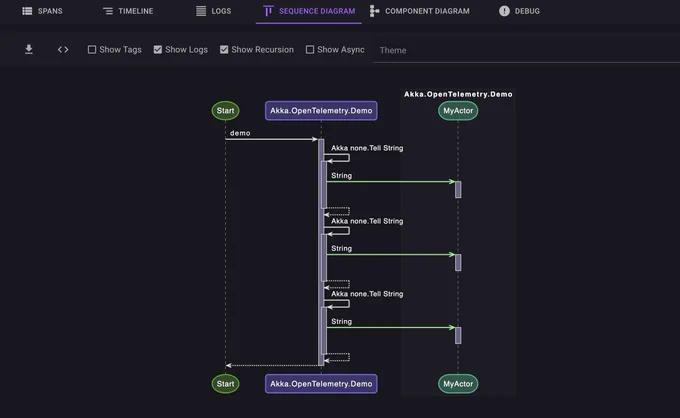The image size is (680, 418).
Task: Click the 'demo' message label
Action: pos(240,133)
